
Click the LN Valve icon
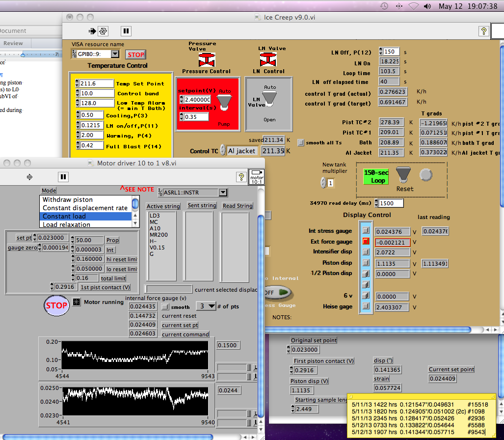click(x=268, y=60)
